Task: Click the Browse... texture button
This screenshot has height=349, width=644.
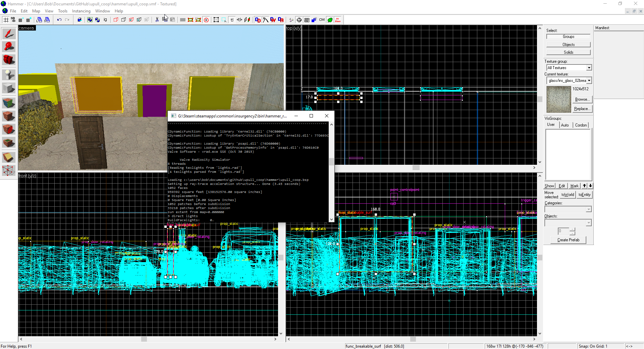Action: tap(582, 99)
